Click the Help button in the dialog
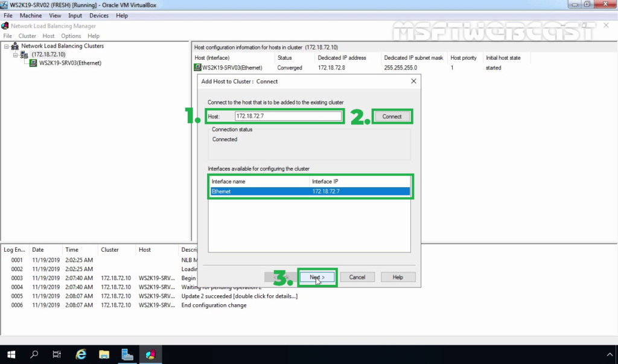 coord(398,277)
